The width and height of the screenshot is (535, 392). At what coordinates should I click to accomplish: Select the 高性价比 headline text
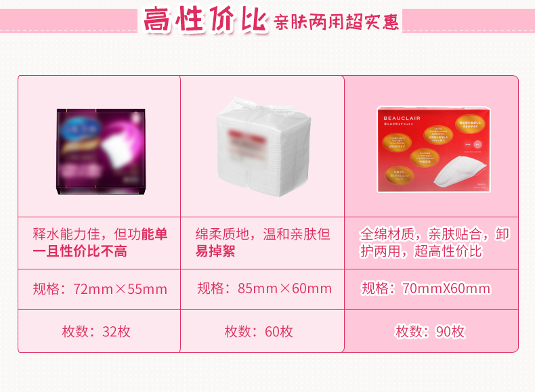pos(205,20)
